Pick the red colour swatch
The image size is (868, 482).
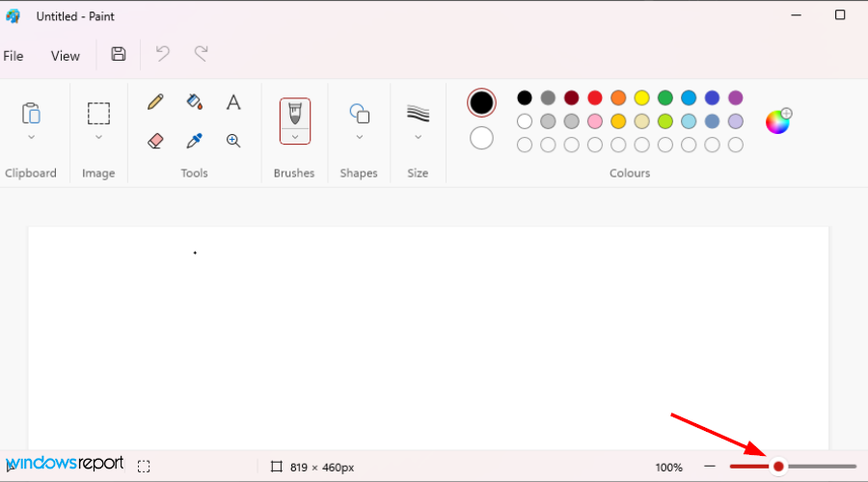[595, 97]
